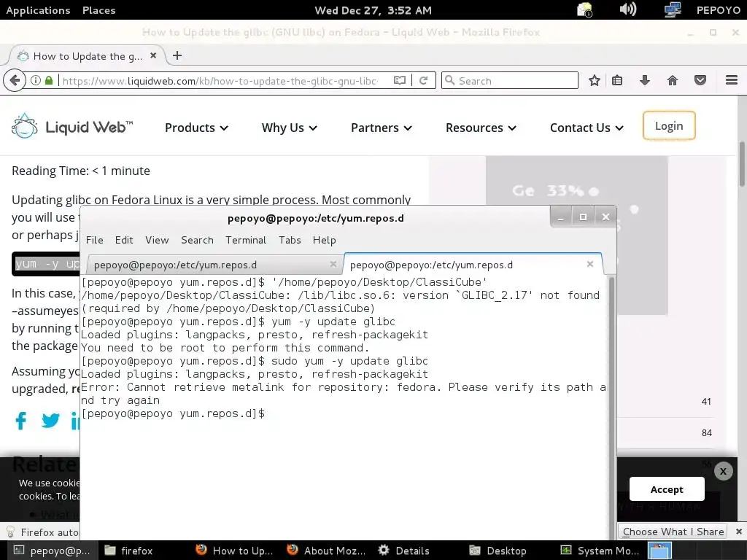
Task: Open site information icon in URL bar
Action: pyautogui.click(x=36, y=80)
